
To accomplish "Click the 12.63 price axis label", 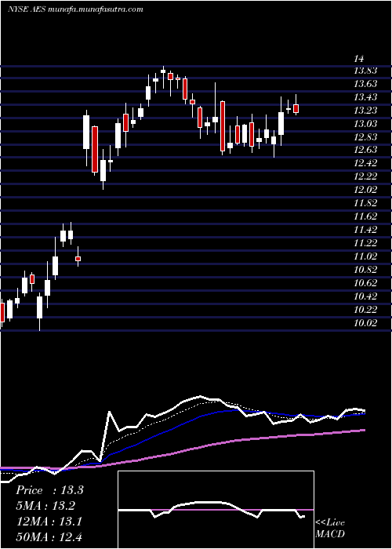I will tap(365, 151).
